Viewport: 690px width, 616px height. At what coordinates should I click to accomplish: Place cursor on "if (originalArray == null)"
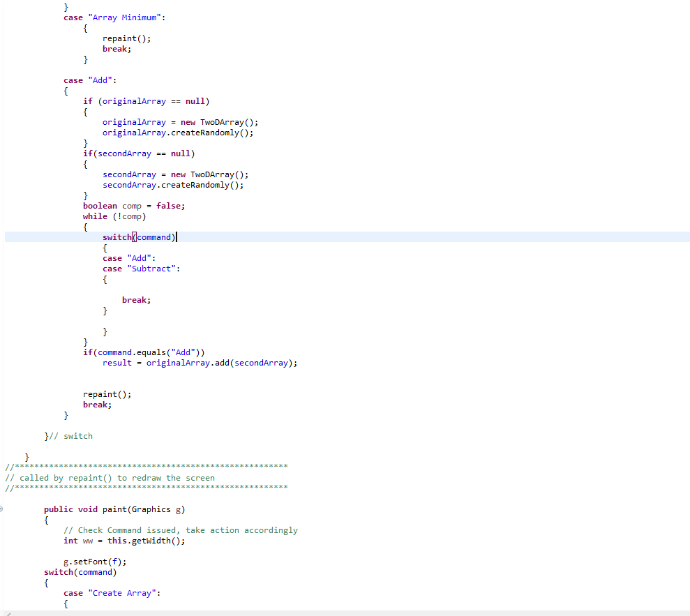pos(146,101)
